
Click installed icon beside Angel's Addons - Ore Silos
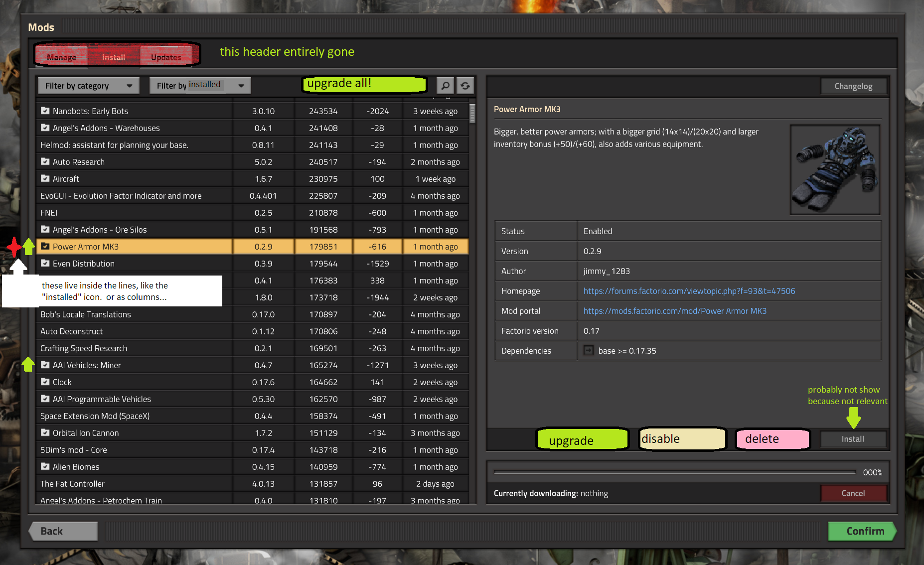click(x=45, y=229)
